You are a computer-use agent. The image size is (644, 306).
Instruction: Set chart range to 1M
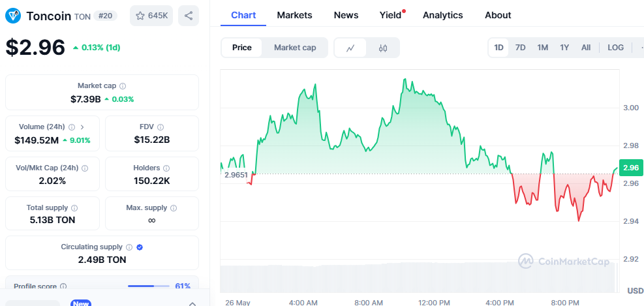pos(543,48)
